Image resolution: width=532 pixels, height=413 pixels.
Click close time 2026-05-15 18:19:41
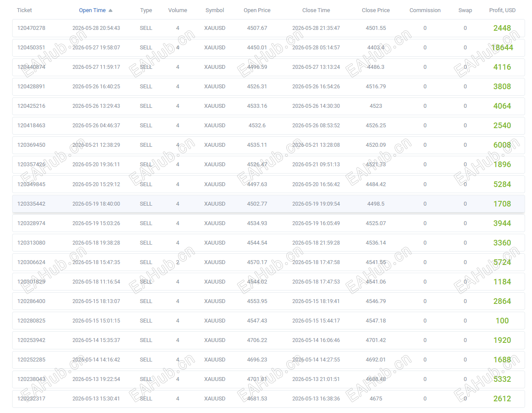[316, 301]
